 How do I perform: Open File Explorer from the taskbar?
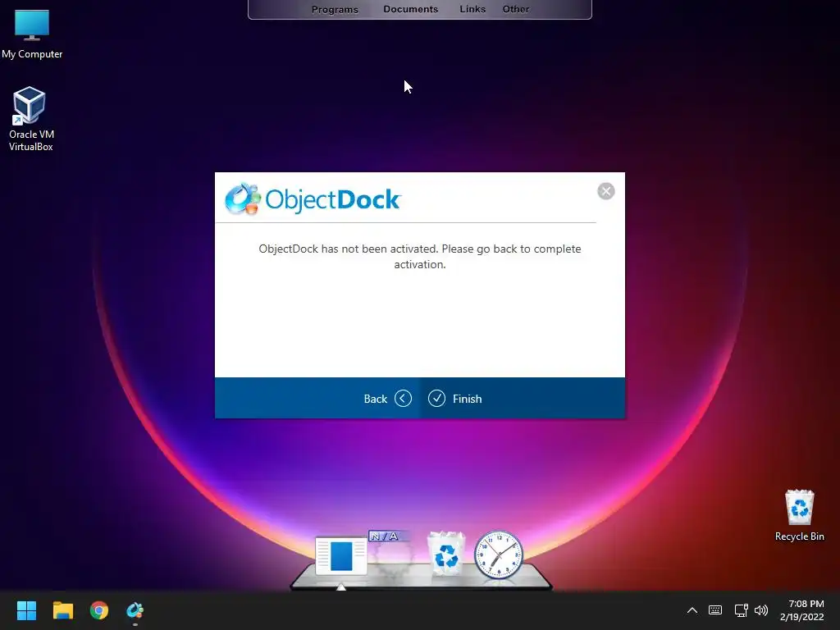(x=62, y=610)
